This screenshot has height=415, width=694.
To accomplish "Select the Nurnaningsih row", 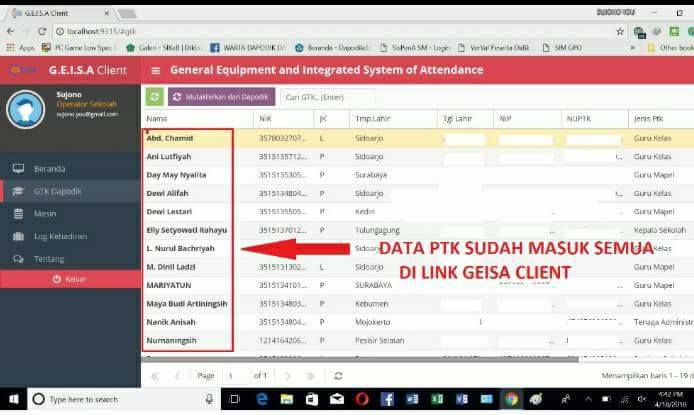I will click(417, 341).
